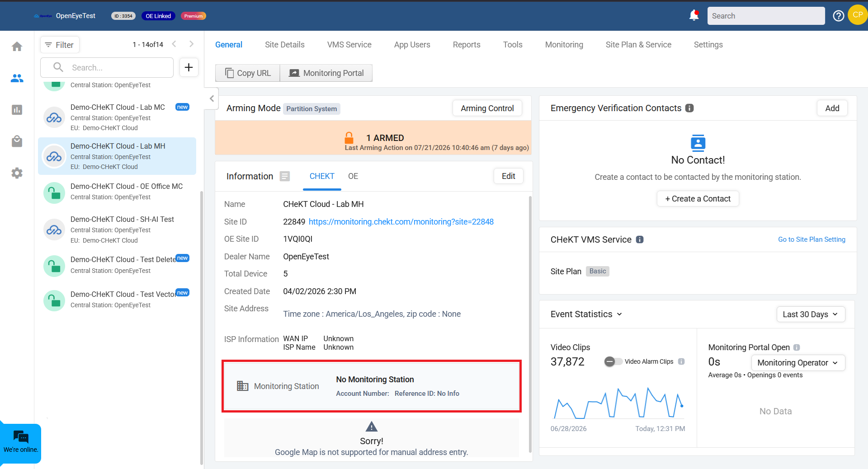
Task: Click the Partition System badge
Action: click(x=311, y=109)
